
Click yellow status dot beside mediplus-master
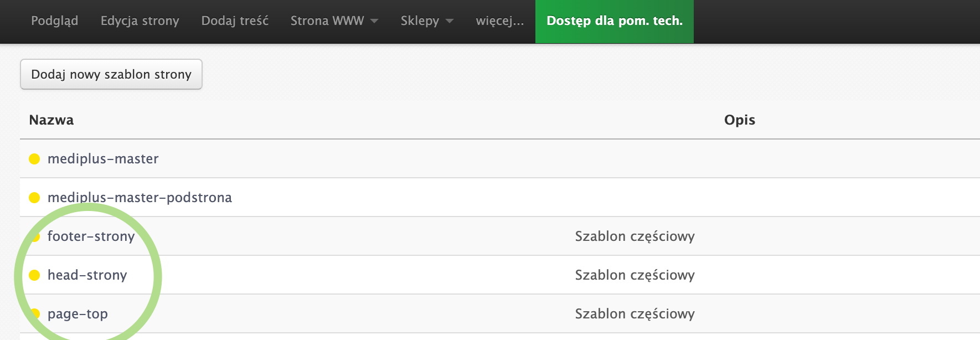[x=34, y=159]
